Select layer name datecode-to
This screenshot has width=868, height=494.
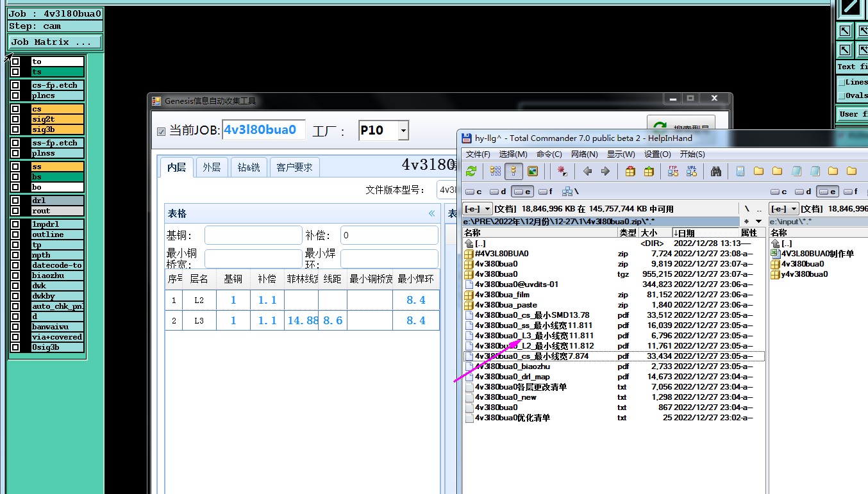(x=57, y=265)
